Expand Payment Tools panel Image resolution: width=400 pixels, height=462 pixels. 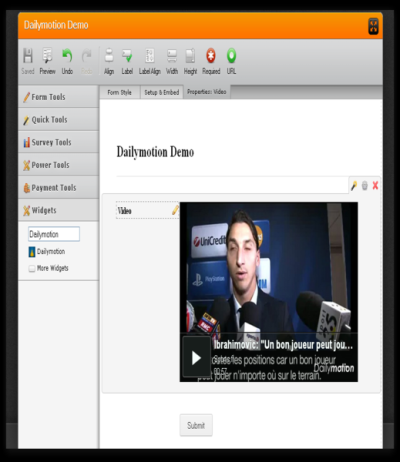coord(58,188)
